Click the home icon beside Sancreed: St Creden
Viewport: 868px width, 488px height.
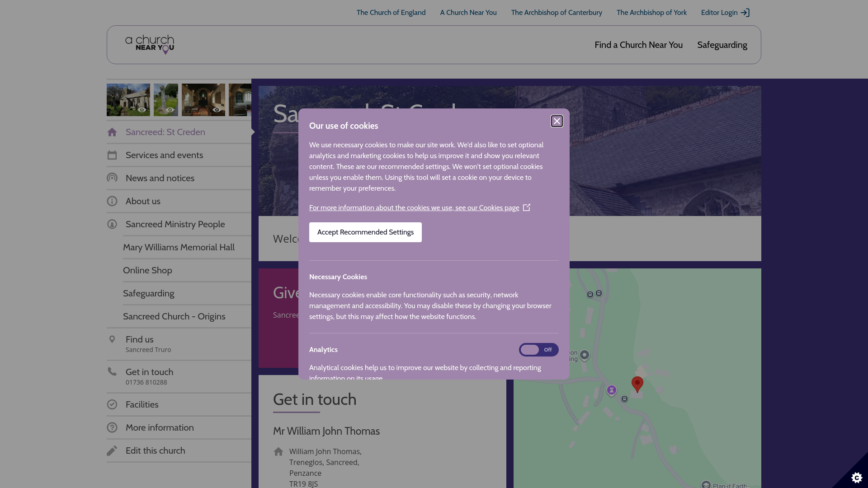tap(112, 132)
